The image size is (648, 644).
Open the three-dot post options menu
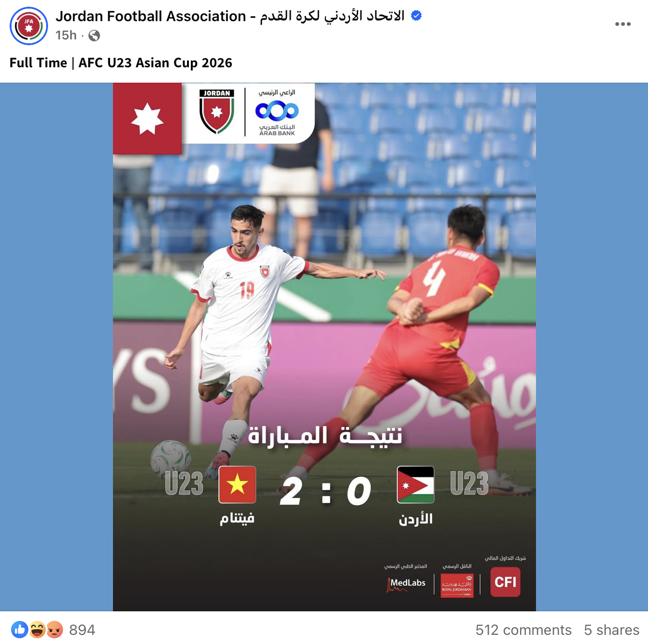click(623, 24)
